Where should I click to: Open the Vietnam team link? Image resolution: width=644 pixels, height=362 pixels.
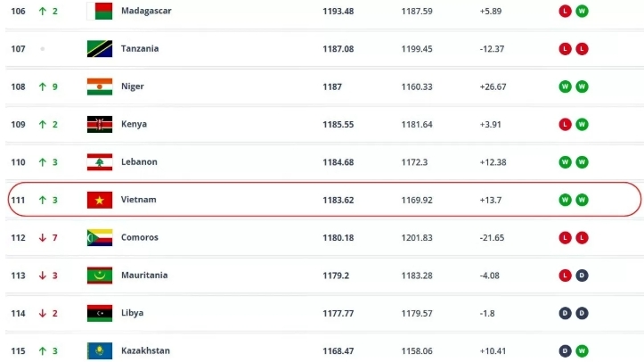(x=138, y=200)
